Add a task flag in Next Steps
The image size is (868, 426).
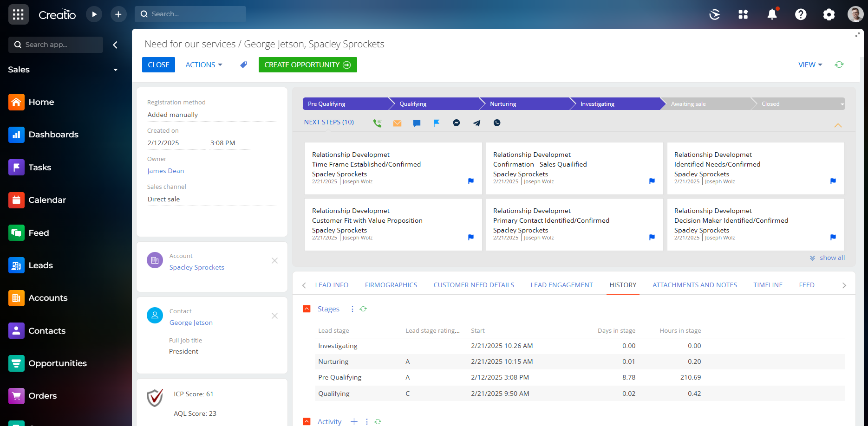(437, 123)
